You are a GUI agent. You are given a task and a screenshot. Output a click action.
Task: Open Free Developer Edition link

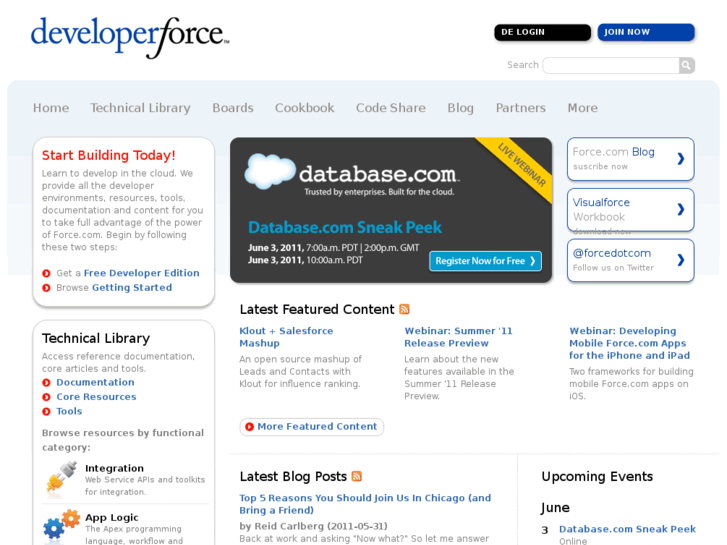click(x=141, y=273)
